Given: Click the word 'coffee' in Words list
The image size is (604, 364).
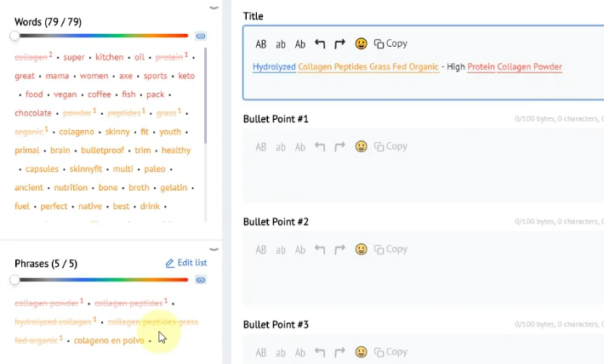Looking at the screenshot, I should 100,94.
